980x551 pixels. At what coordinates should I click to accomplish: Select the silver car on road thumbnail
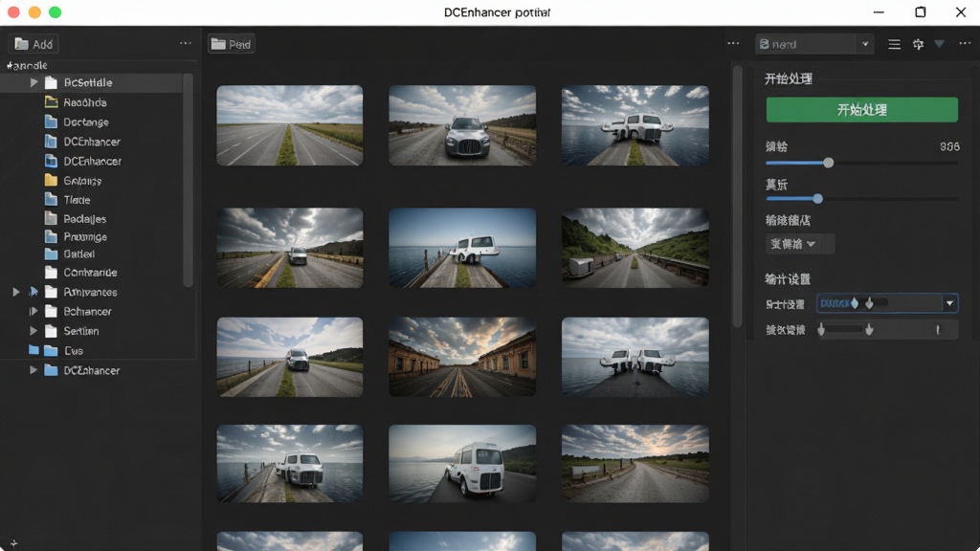click(462, 125)
